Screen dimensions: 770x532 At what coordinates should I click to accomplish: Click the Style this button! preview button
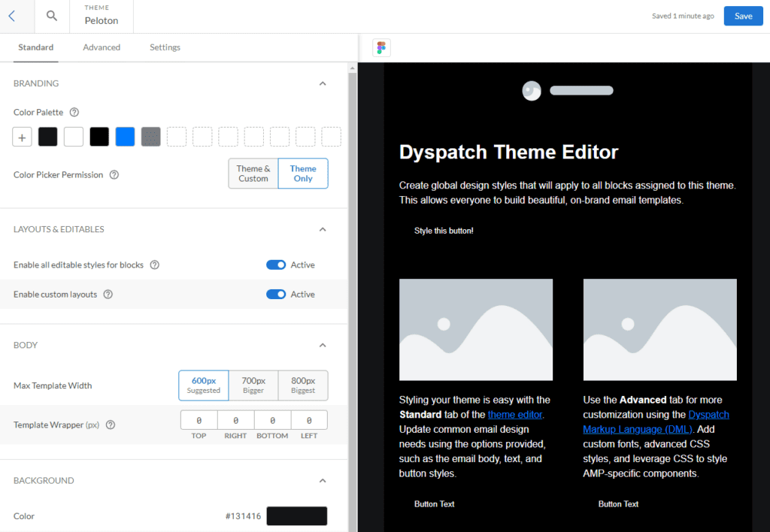point(444,231)
